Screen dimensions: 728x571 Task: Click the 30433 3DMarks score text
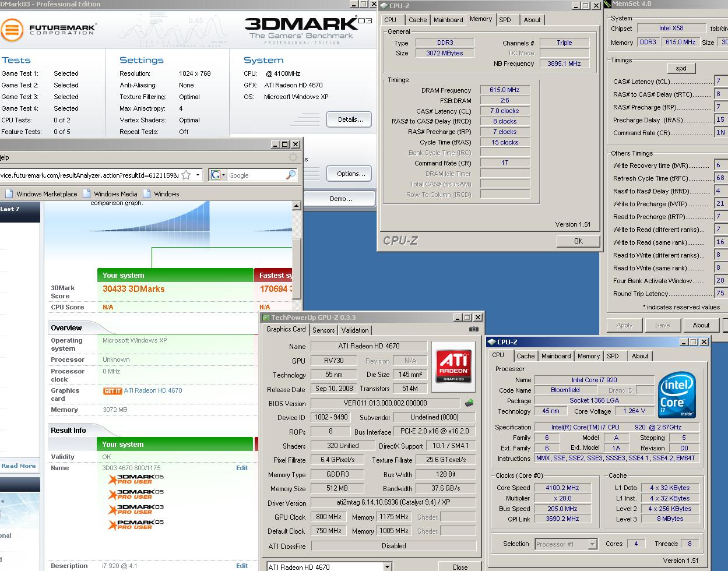coord(133,289)
